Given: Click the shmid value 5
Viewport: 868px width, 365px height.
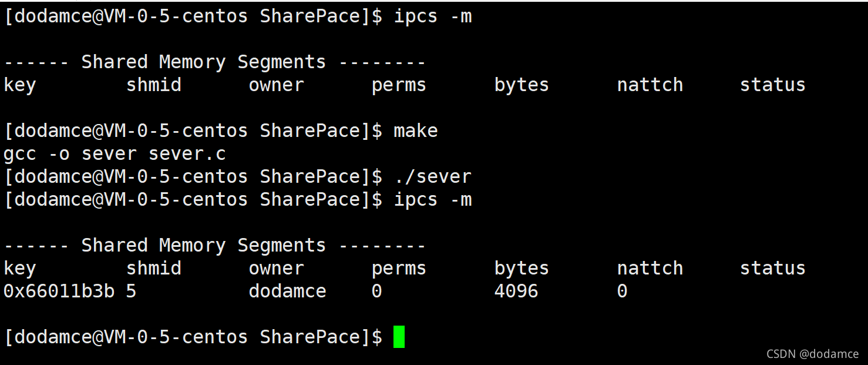Looking at the screenshot, I should [x=131, y=291].
